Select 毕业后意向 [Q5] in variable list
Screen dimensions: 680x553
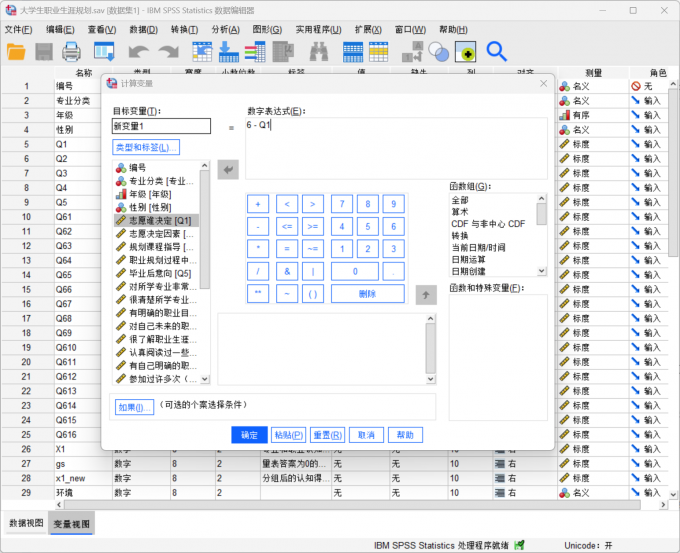point(157,273)
